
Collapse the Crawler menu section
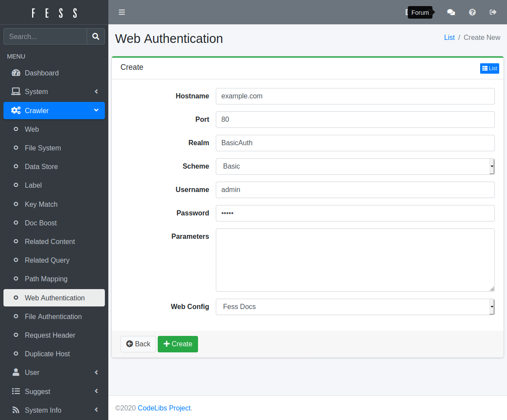(x=54, y=111)
